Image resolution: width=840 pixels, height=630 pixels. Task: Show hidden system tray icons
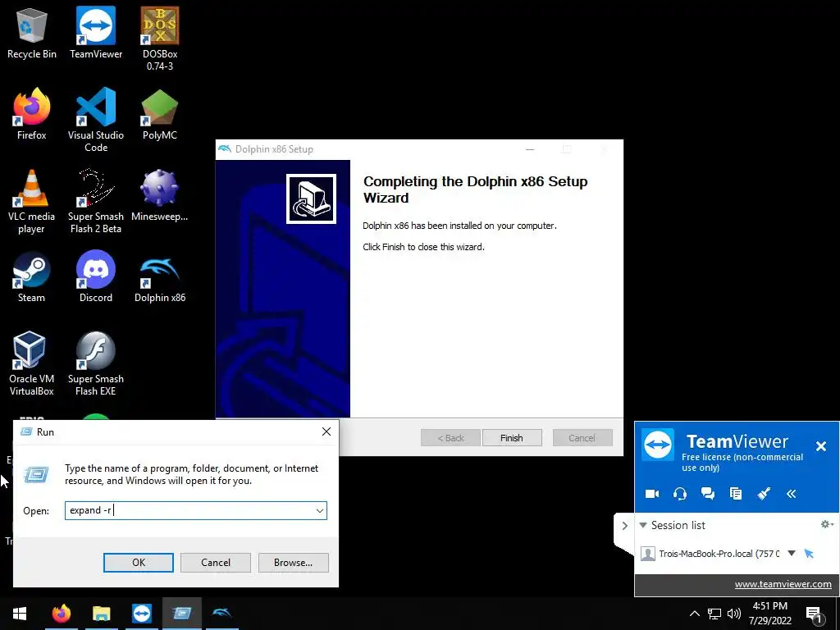click(x=694, y=614)
